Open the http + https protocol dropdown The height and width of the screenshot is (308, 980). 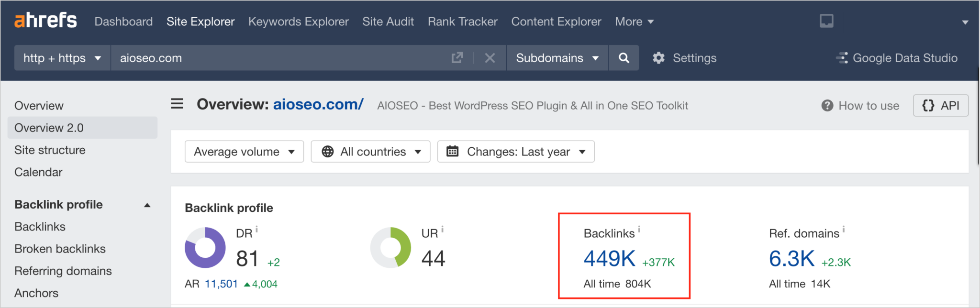click(62, 58)
